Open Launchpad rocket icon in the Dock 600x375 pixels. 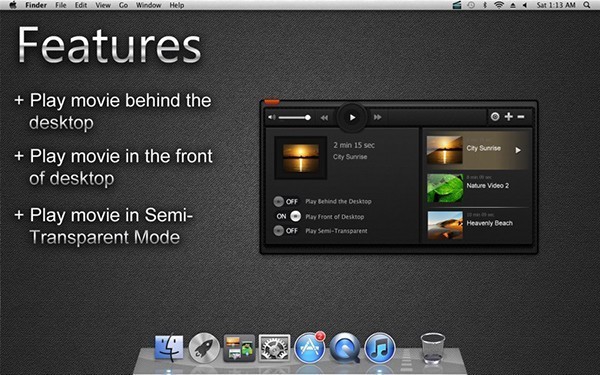[x=204, y=347]
